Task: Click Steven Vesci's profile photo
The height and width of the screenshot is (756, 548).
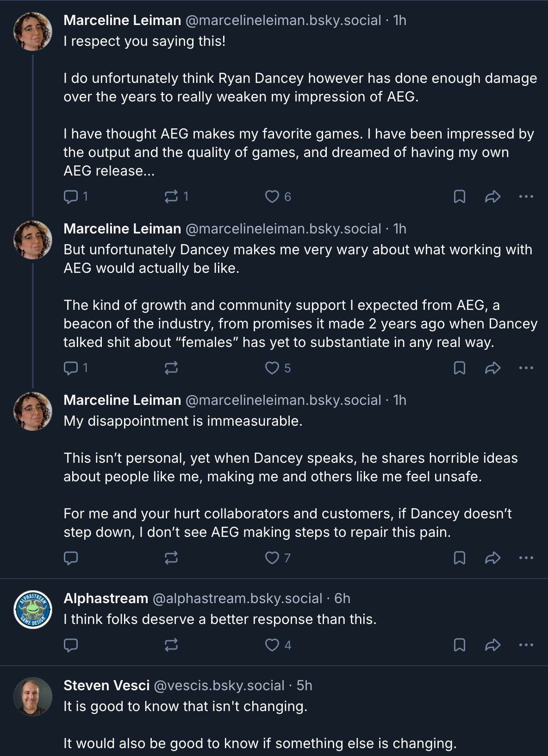Action: click(x=32, y=697)
